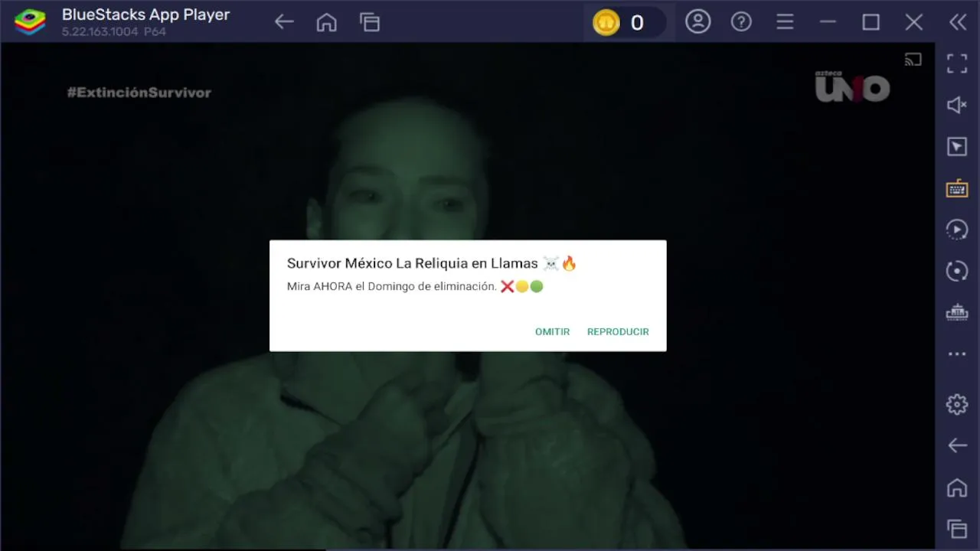This screenshot has height=551, width=980.
Task: Go back using the title bar arrow
Action: click(284, 22)
